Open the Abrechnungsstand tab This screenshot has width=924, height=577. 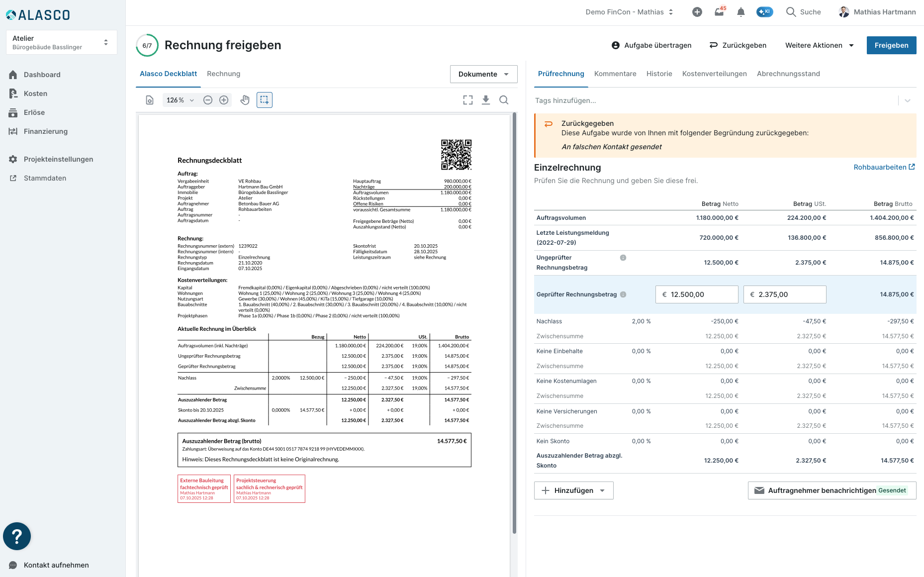(788, 74)
